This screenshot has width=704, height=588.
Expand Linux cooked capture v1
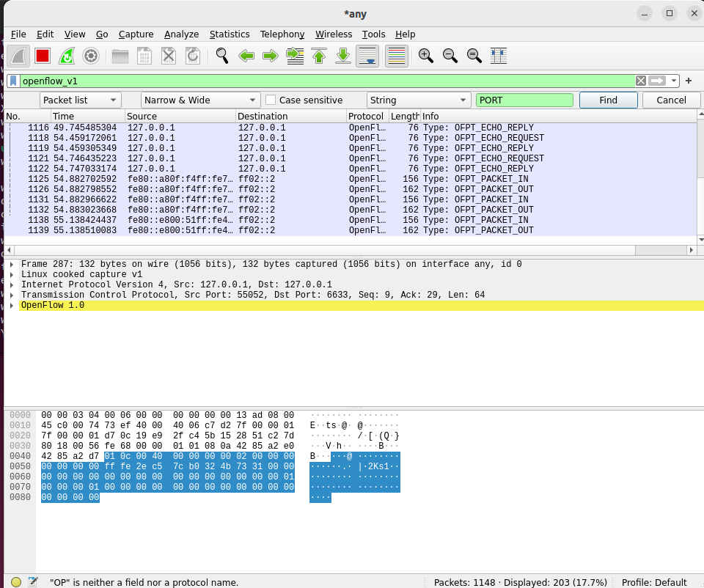12,275
